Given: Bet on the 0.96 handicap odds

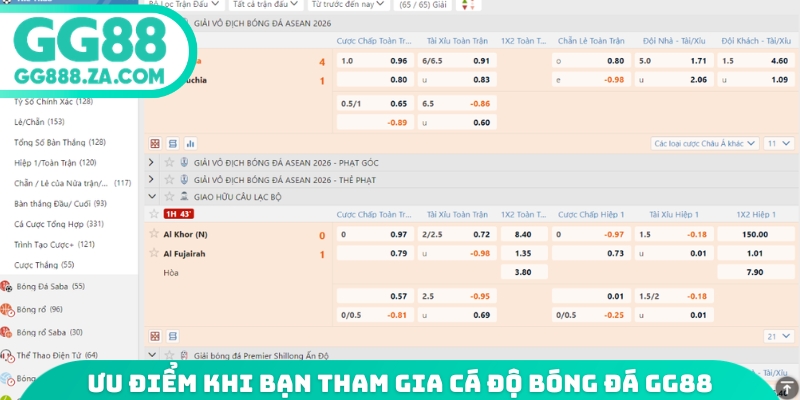Looking at the screenshot, I should (375, 61).
